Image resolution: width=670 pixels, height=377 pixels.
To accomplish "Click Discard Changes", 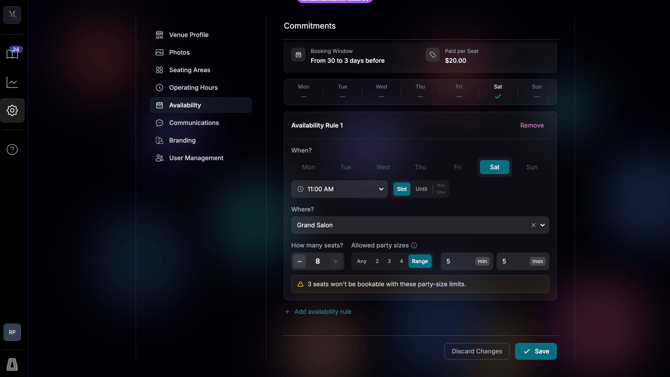I will click(476, 351).
